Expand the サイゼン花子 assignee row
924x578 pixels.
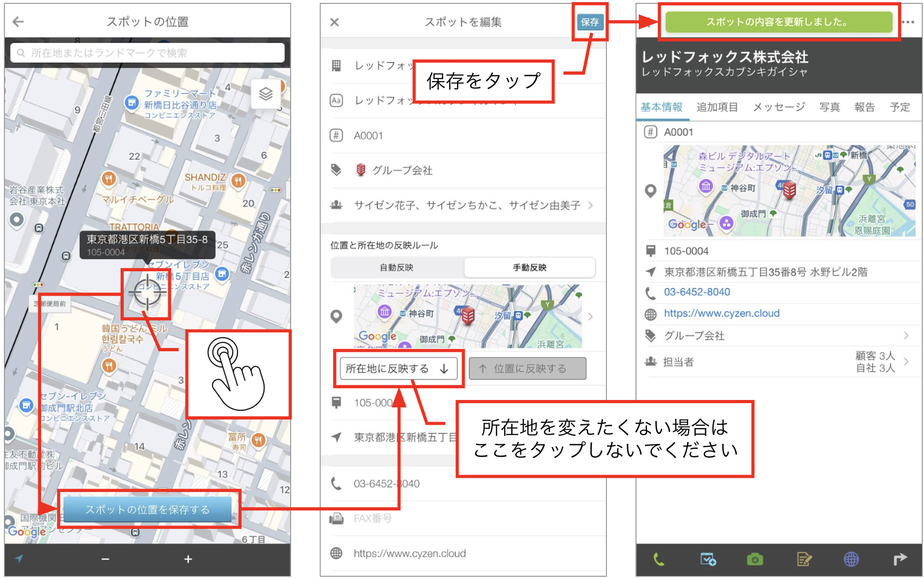(x=463, y=205)
